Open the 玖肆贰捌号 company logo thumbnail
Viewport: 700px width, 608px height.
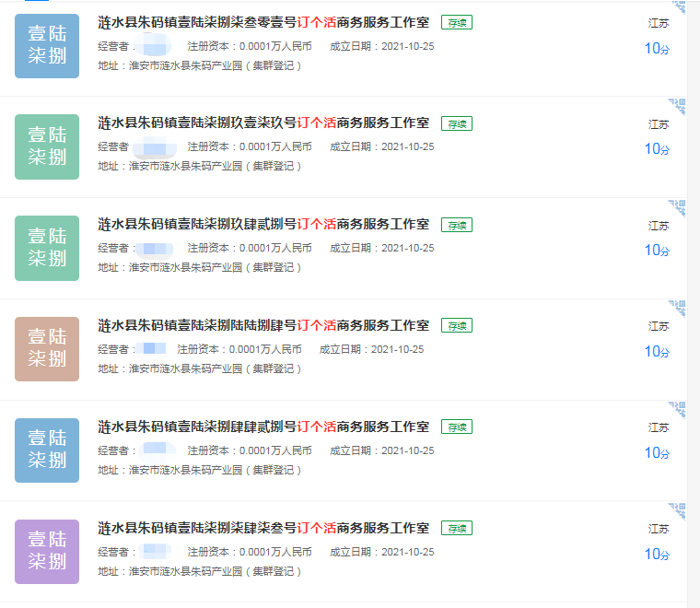(x=47, y=248)
